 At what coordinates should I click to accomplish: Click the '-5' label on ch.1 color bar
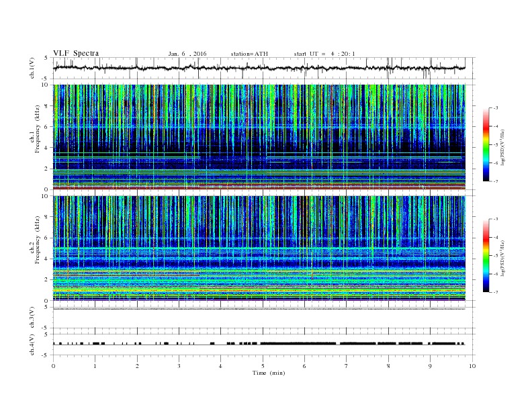[495, 145]
